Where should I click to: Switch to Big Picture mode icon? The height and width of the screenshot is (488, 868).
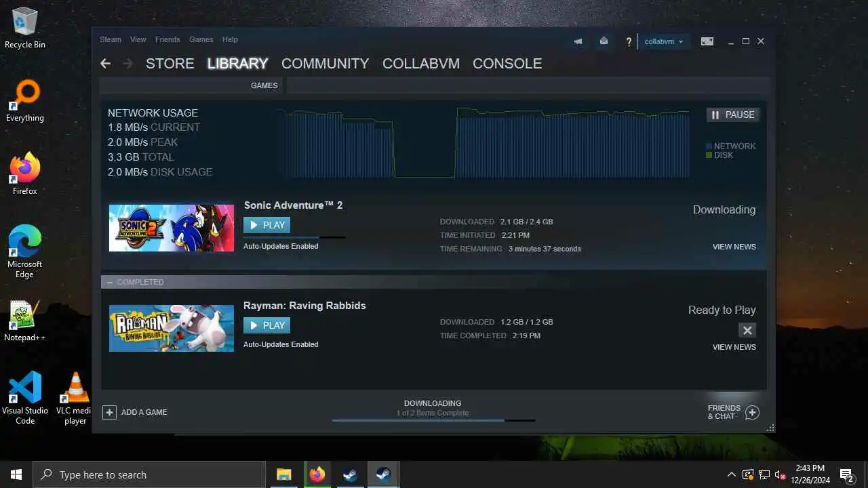pyautogui.click(x=707, y=41)
